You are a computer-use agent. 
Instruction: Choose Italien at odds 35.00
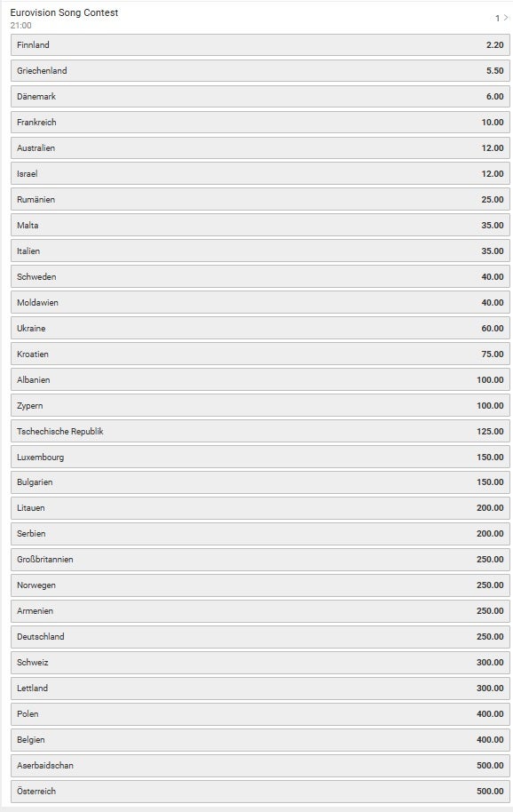[260, 251]
